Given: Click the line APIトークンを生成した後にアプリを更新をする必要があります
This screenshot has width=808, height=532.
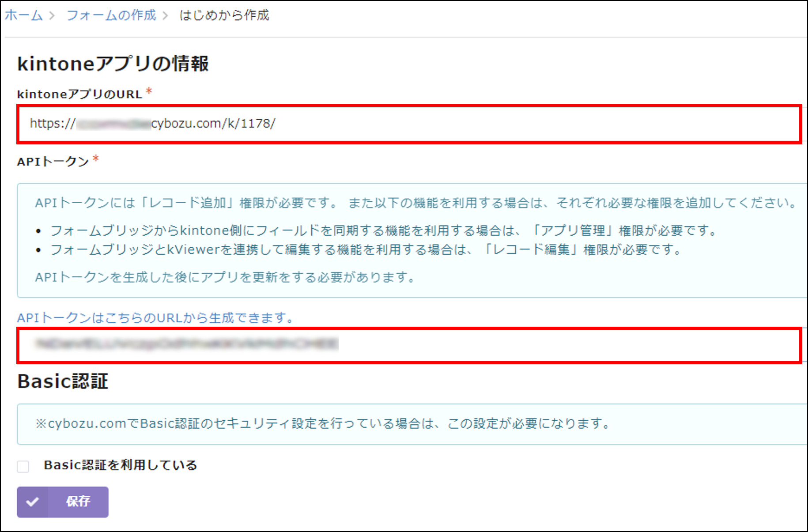Looking at the screenshot, I should [225, 277].
